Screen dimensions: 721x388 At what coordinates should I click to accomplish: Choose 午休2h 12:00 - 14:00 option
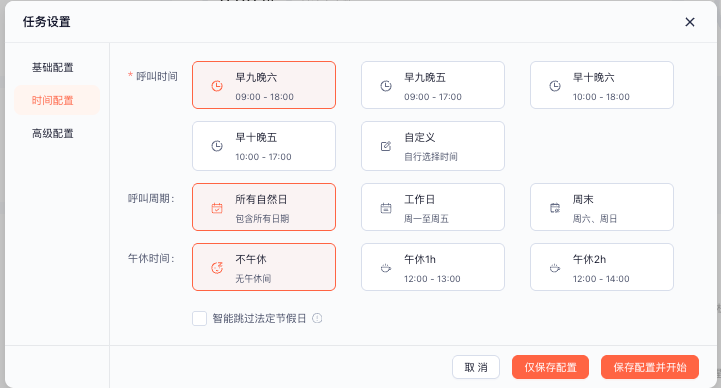[601, 267]
